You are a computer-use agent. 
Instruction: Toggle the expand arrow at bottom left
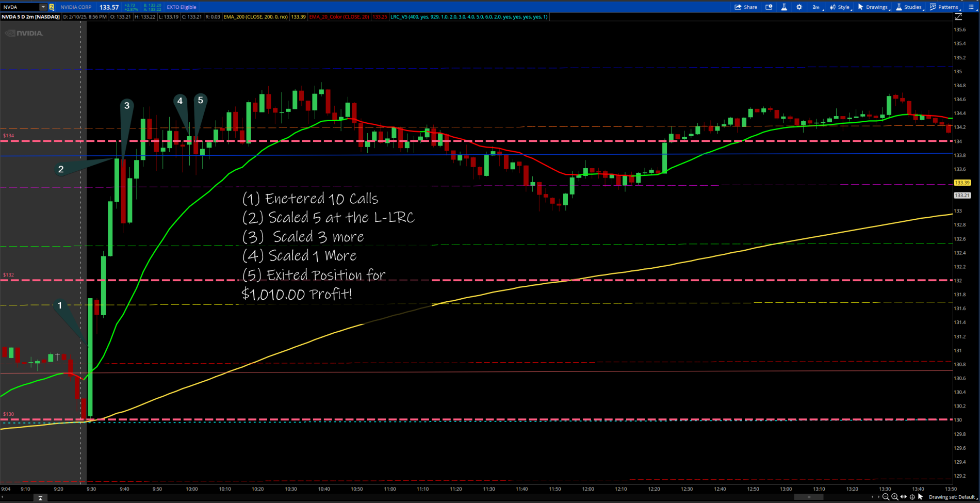click(x=40, y=498)
